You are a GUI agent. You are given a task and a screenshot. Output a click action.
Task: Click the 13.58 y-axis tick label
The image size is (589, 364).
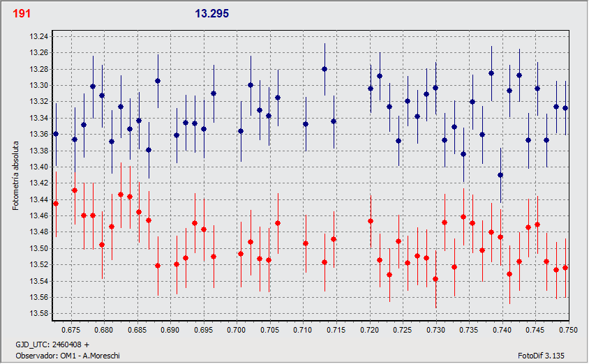click(x=38, y=314)
